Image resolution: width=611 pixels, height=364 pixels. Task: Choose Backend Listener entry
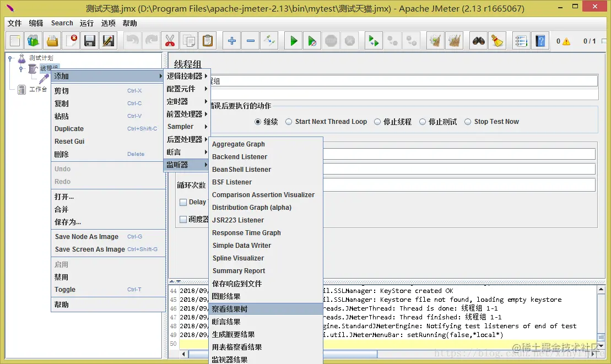(266, 157)
